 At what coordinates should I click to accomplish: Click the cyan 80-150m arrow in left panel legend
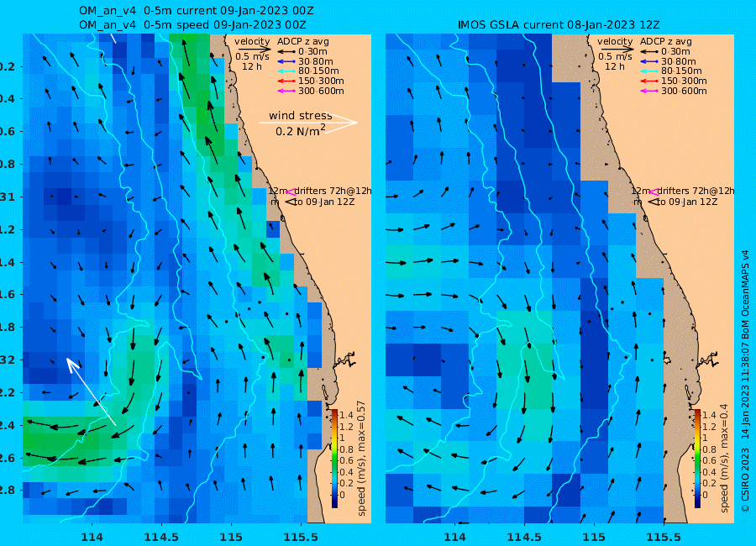tap(286, 71)
